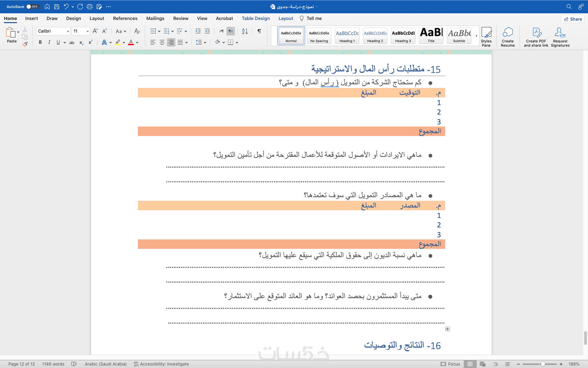The height and width of the screenshot is (368, 588).
Task: Set right-to-left text direction
Action: click(x=231, y=31)
